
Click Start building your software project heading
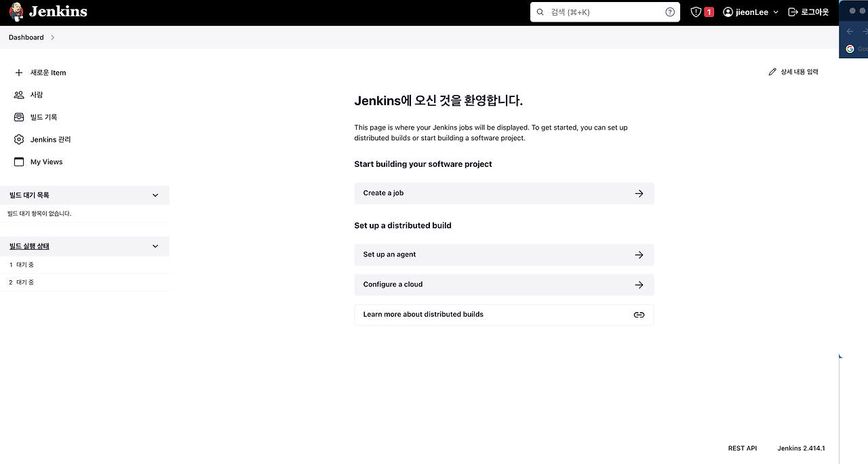coord(423,164)
